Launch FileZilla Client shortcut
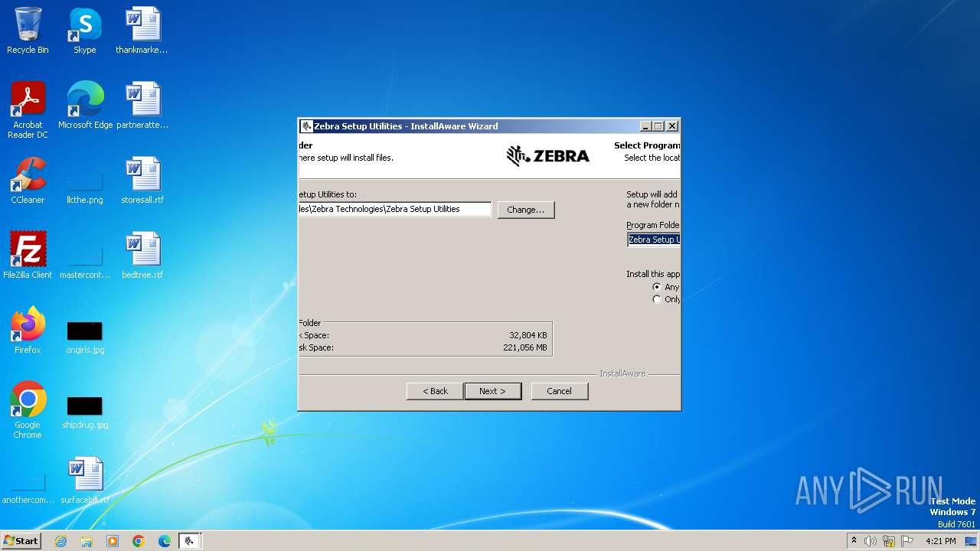Viewport: 980px width, 551px height. [28, 256]
